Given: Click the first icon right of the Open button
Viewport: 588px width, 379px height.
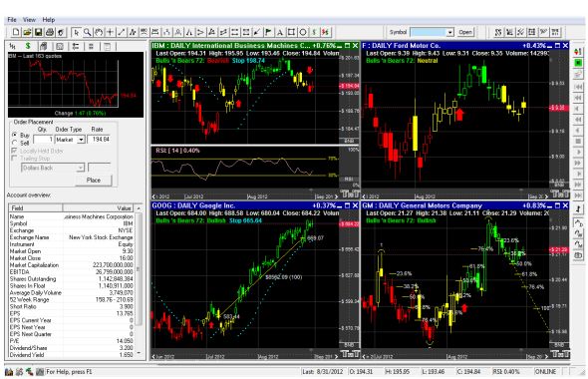Looking at the screenshot, I should [x=497, y=32].
